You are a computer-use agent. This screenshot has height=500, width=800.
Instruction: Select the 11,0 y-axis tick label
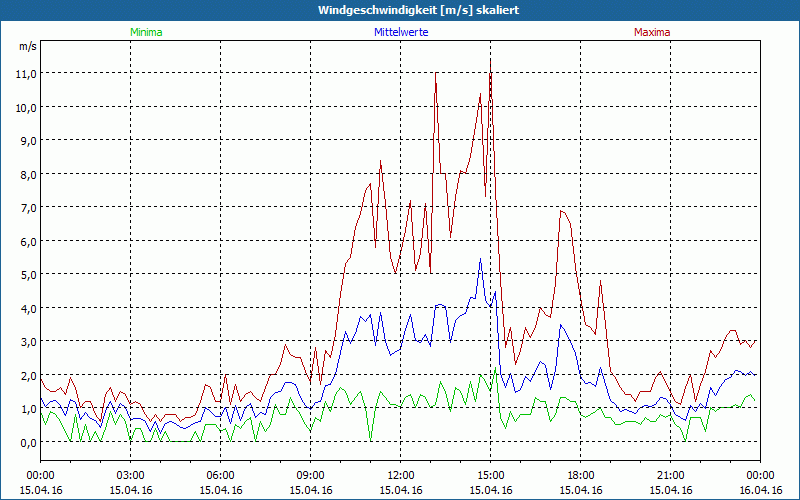(x=25, y=73)
